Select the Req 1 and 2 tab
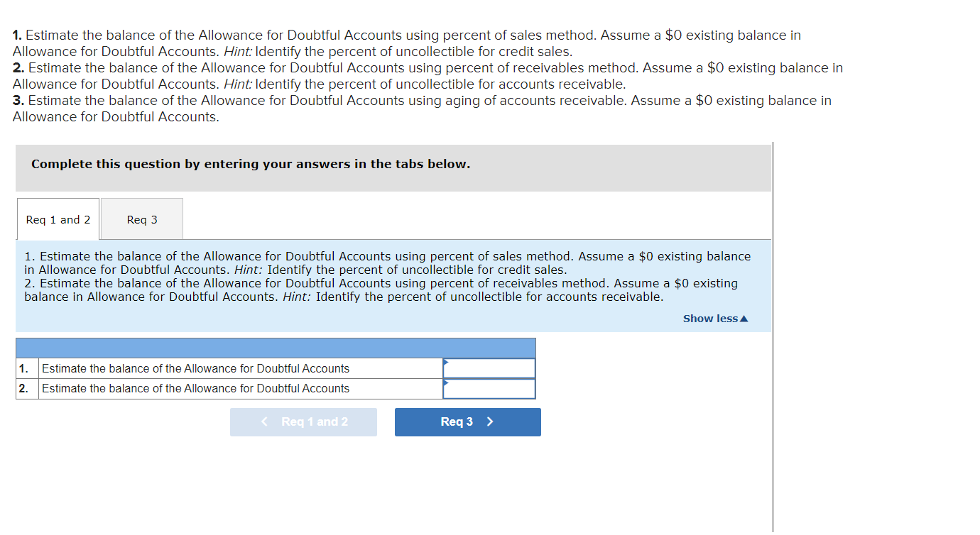Screen dimensions: 980x535 (x=58, y=219)
